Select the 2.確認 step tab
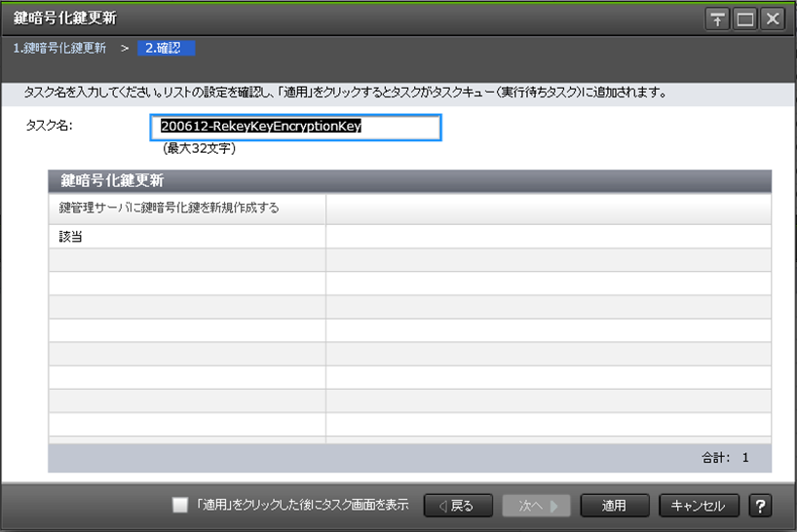The width and height of the screenshot is (797, 532). 166,49
